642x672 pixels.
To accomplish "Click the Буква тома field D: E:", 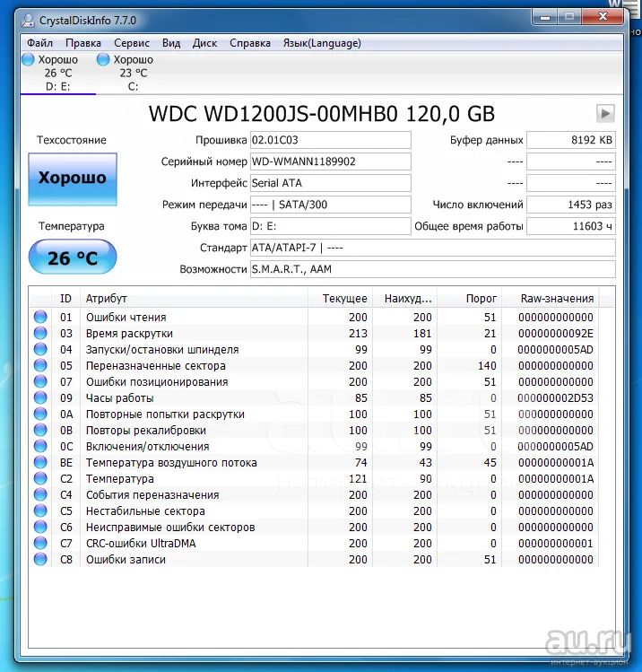I will click(x=331, y=226).
